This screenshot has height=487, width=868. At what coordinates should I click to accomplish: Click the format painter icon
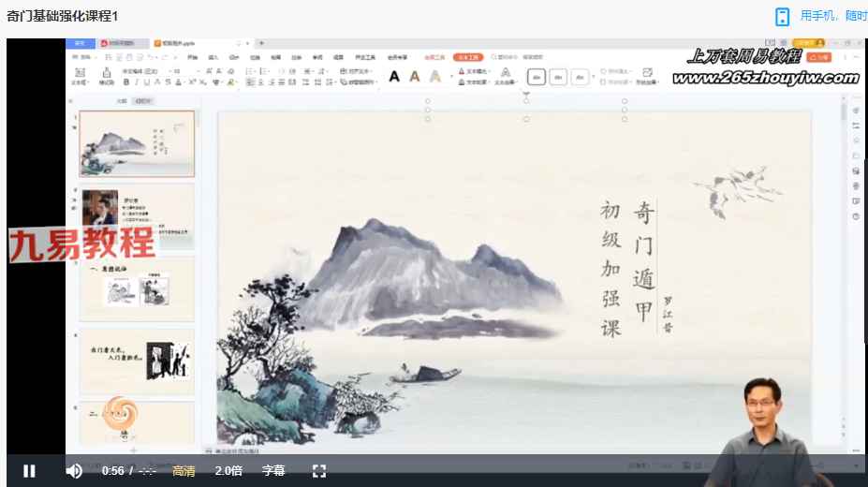[x=107, y=76]
